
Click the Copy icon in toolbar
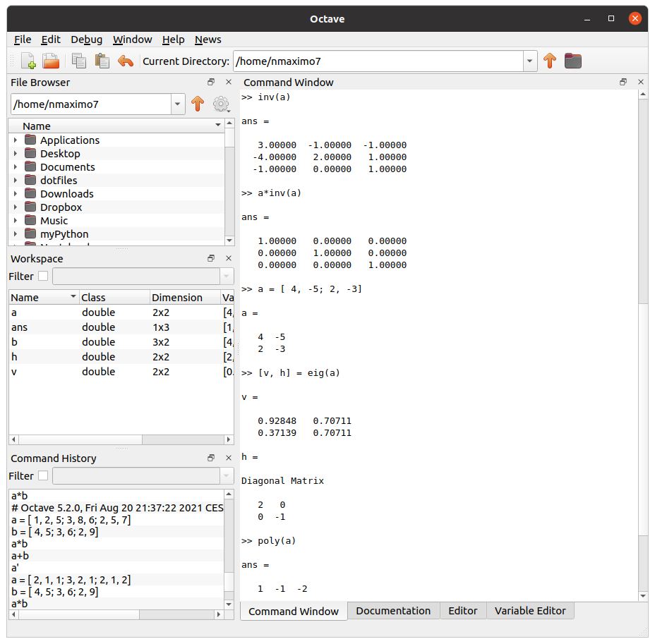pos(79,61)
